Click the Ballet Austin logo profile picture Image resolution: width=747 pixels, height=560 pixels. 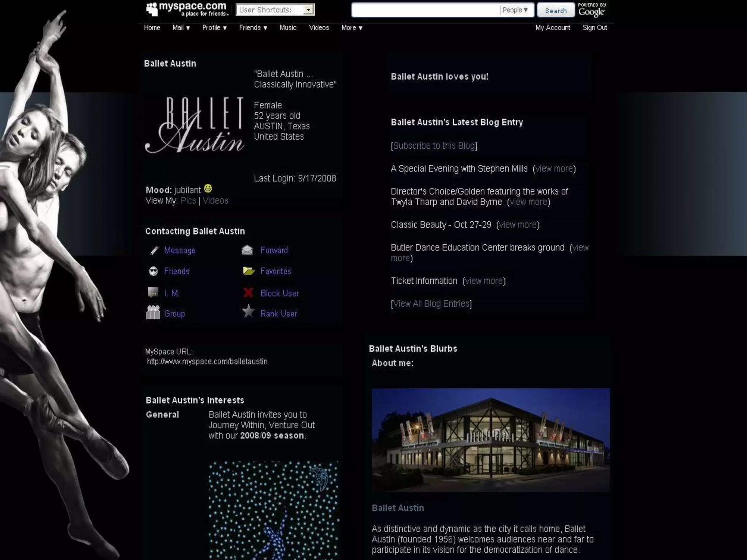[194, 125]
